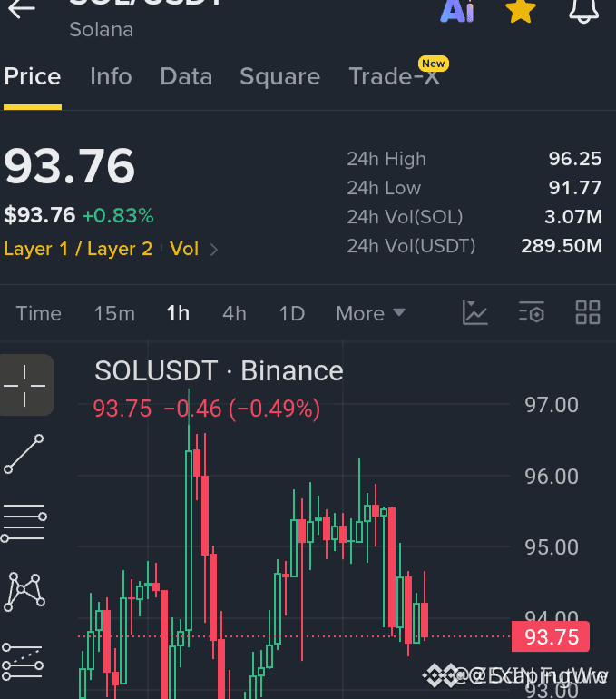Click the +0.83% change text
The image size is (616, 699).
pos(118,215)
